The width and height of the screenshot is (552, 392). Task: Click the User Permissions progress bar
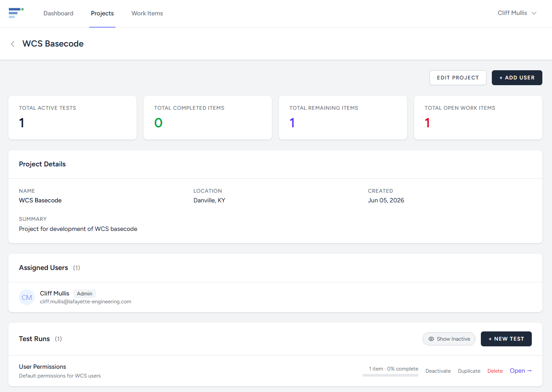tap(390, 375)
